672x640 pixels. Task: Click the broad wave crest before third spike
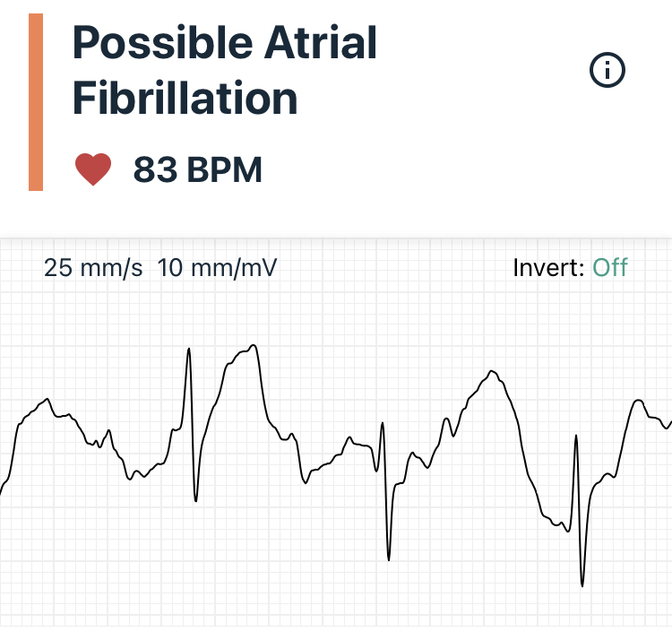tap(491, 371)
